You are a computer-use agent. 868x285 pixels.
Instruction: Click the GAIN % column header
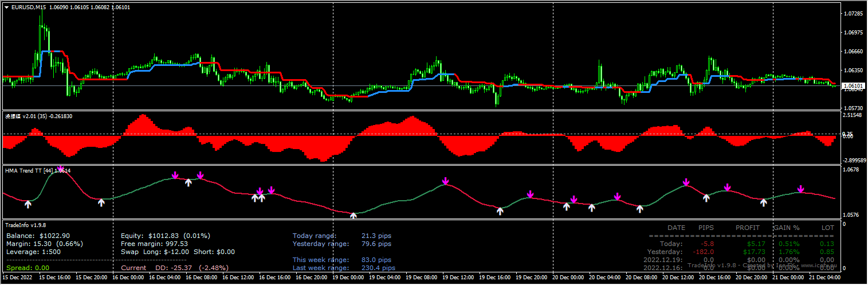(x=787, y=228)
